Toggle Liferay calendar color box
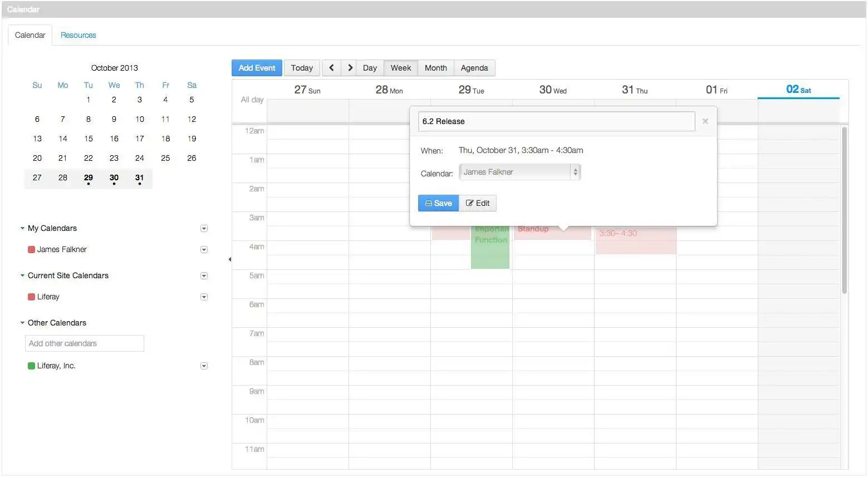868x478 pixels. coord(32,297)
